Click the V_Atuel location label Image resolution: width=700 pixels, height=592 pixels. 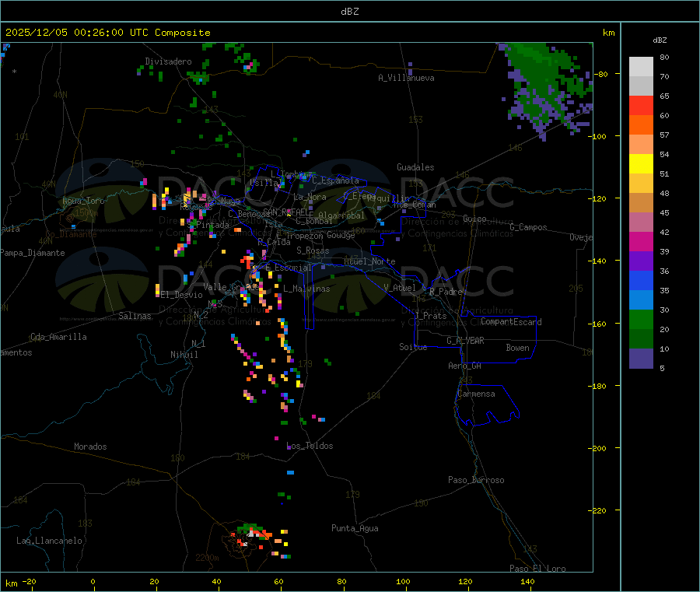click(x=400, y=288)
